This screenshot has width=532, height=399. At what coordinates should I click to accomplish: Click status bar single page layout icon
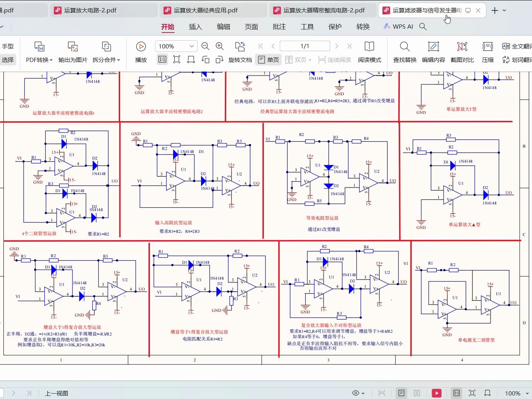(x=401, y=393)
